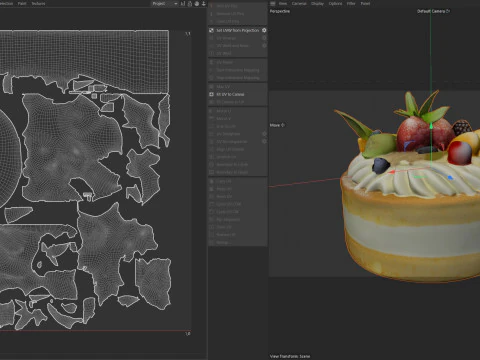Click the Boundary to Circle icon
The image size is (480, 360).
(x=211, y=165)
